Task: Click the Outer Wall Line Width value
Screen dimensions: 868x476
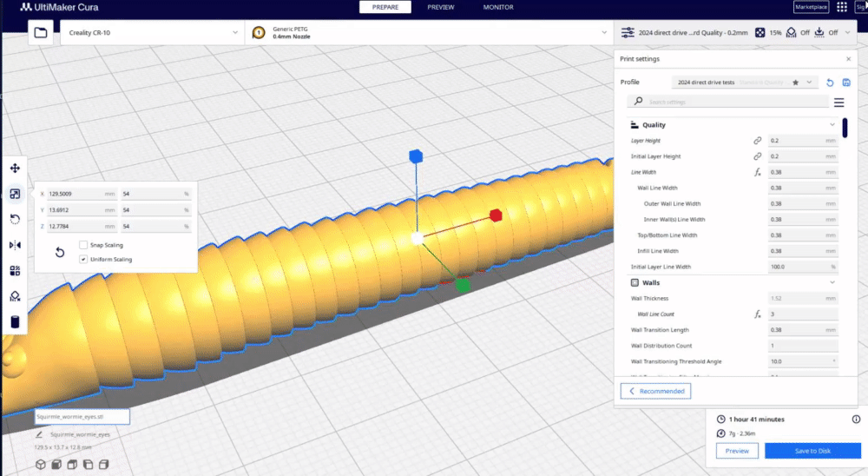Action: 803,203
